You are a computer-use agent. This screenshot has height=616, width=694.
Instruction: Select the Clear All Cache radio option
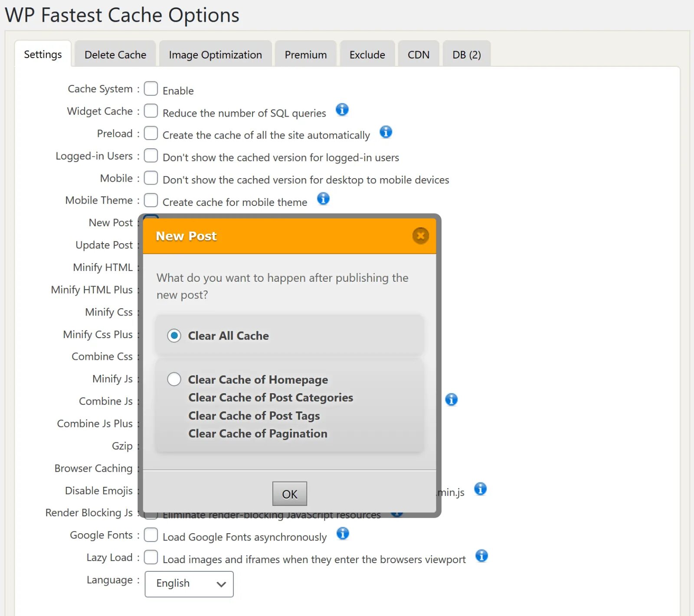pyautogui.click(x=174, y=336)
